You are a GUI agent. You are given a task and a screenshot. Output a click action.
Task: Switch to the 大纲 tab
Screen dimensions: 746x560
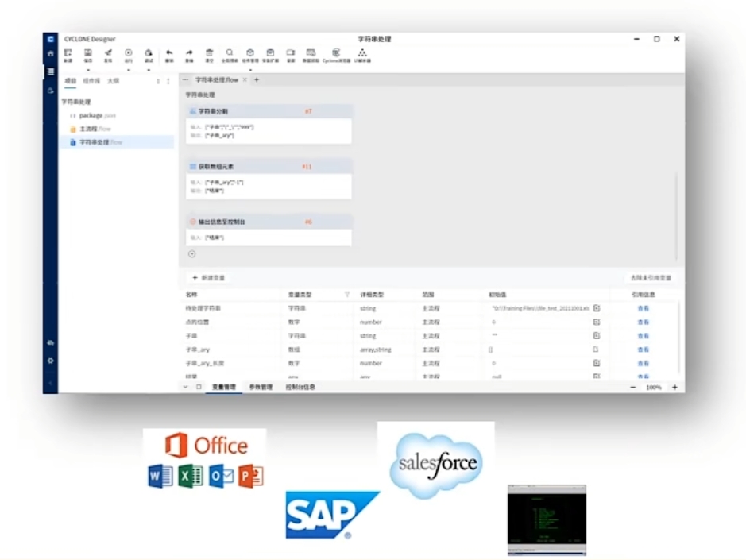tap(113, 81)
